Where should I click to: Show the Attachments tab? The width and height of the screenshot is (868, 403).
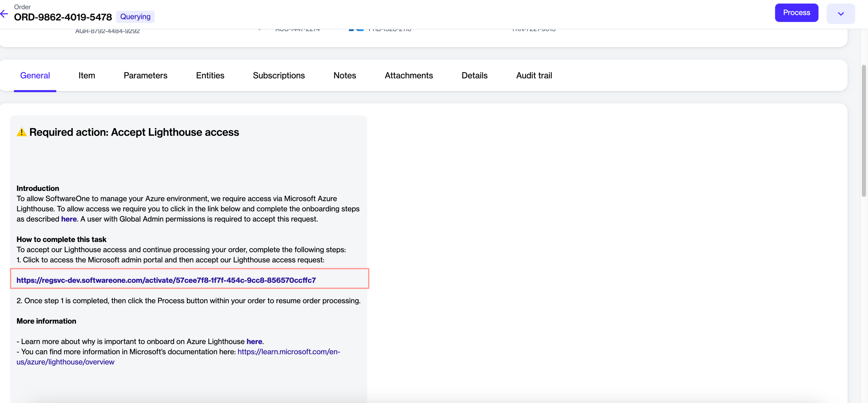[408, 75]
